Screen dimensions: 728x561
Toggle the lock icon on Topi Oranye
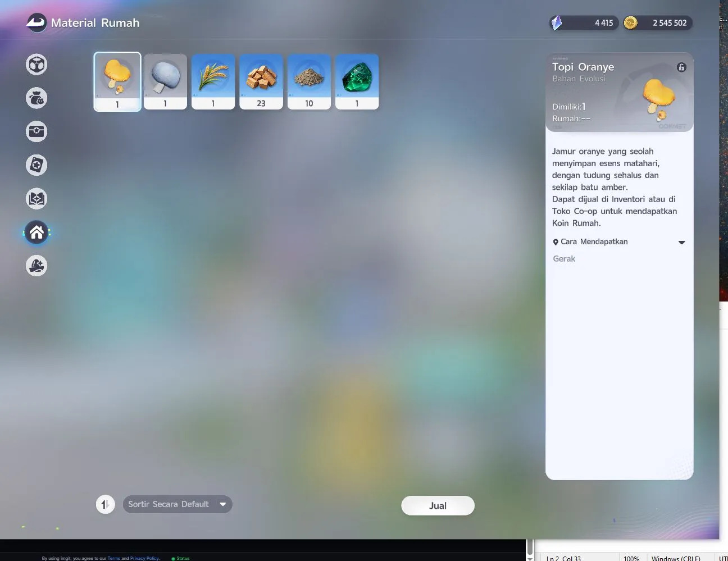681,67
